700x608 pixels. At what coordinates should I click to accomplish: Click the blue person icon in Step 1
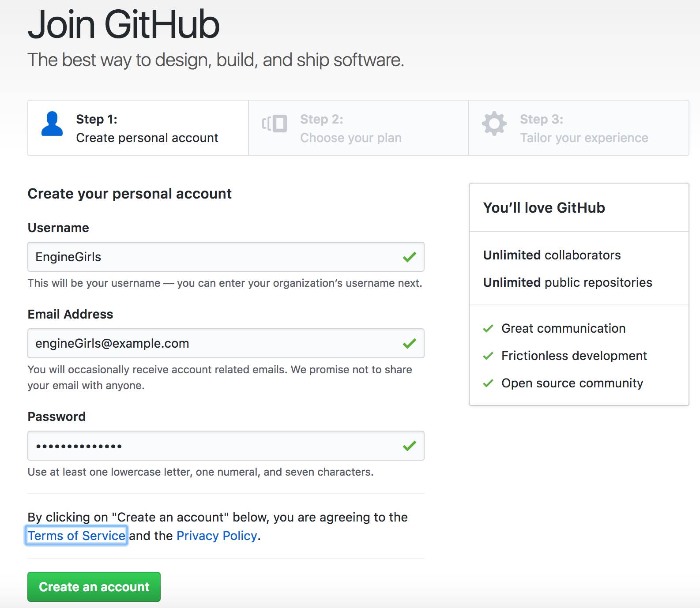(x=52, y=124)
